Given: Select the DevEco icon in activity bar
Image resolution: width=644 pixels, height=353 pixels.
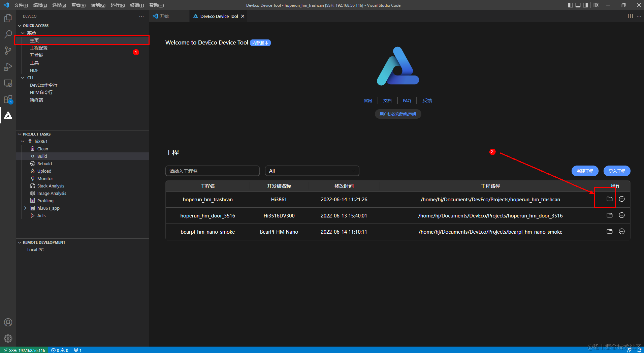Looking at the screenshot, I should point(8,116).
